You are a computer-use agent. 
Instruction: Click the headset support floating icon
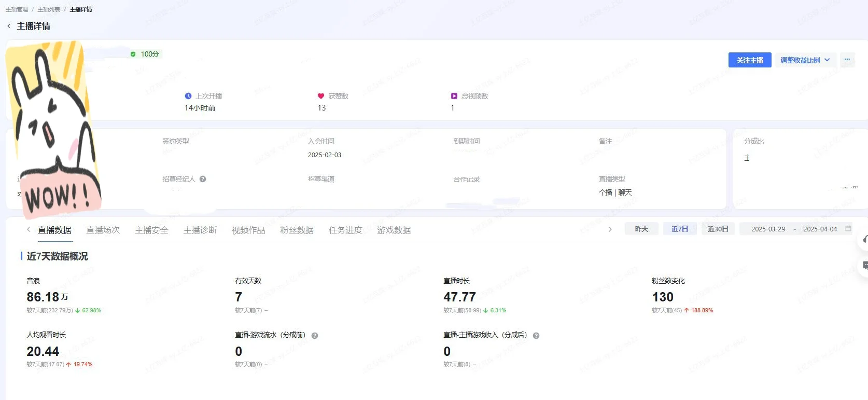click(x=864, y=240)
